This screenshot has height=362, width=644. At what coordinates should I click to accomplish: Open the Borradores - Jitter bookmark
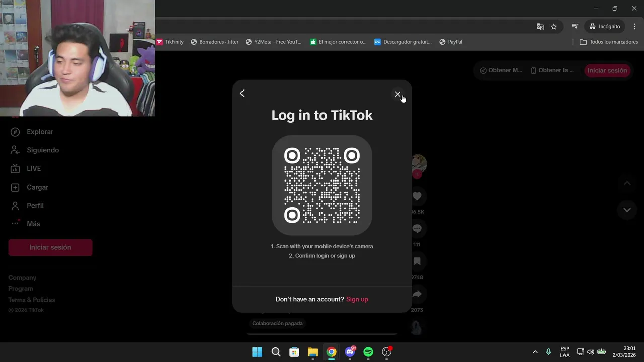(214, 42)
